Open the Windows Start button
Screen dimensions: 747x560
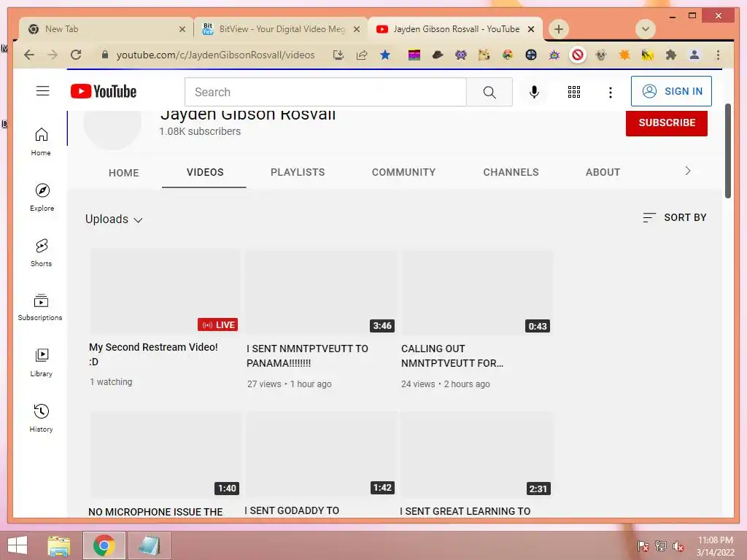pyautogui.click(x=18, y=545)
